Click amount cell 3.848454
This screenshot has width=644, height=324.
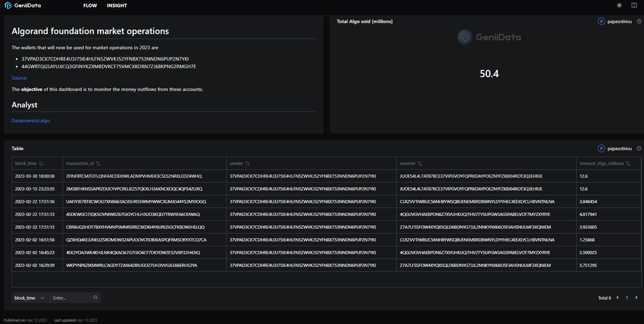(x=588, y=202)
